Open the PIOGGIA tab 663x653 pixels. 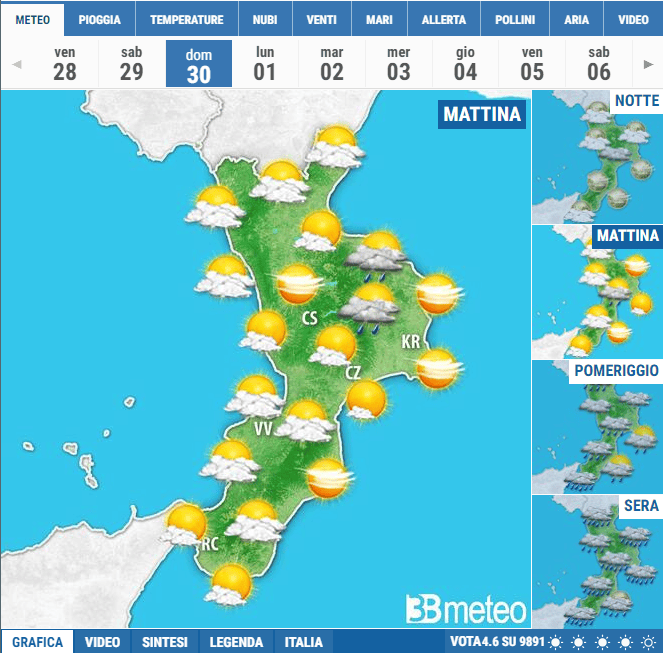tap(100, 20)
